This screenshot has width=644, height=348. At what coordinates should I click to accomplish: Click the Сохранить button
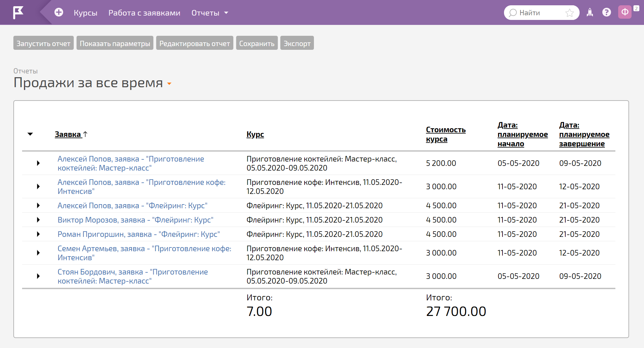point(257,43)
